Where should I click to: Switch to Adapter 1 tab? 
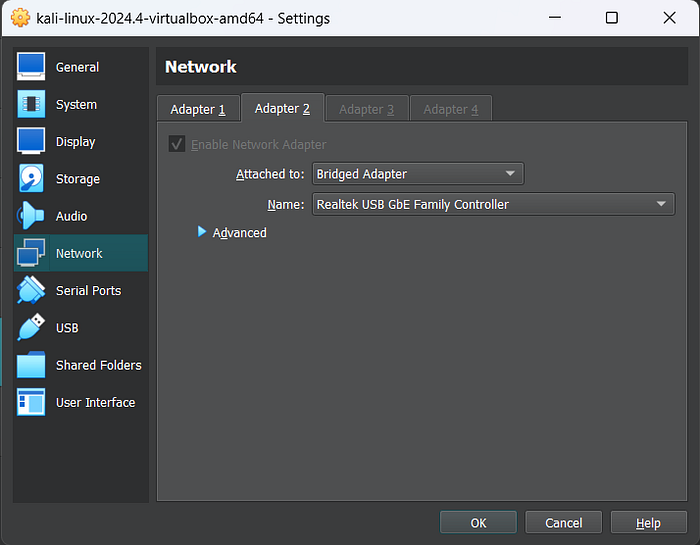tap(198, 109)
